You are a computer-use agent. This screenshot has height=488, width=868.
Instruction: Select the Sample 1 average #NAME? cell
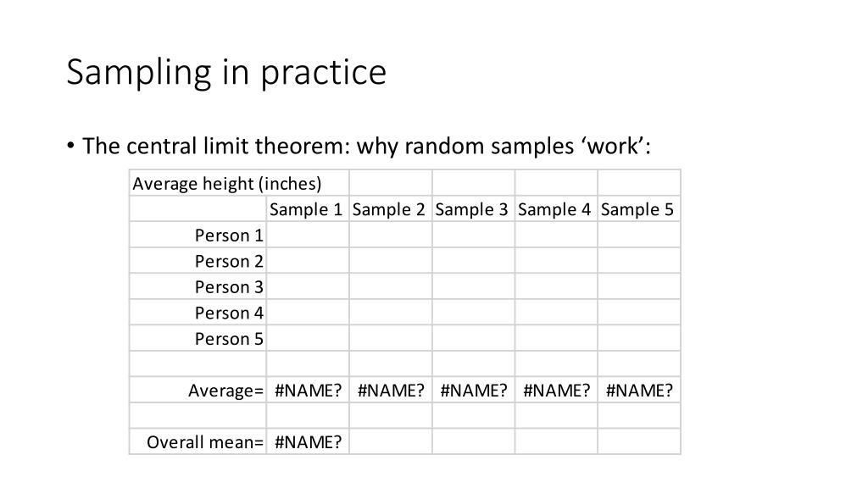pyautogui.click(x=308, y=390)
